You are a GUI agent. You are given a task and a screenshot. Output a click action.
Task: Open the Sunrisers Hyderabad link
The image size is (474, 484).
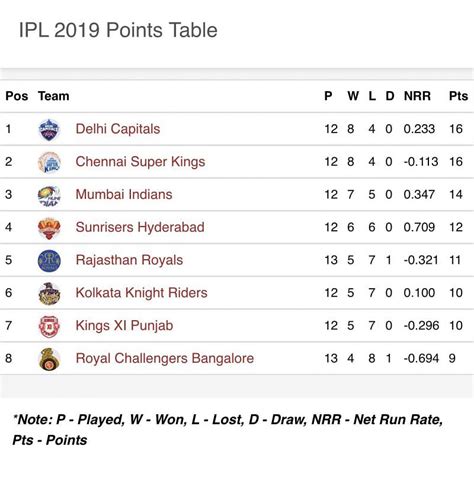pyautogui.click(x=140, y=227)
